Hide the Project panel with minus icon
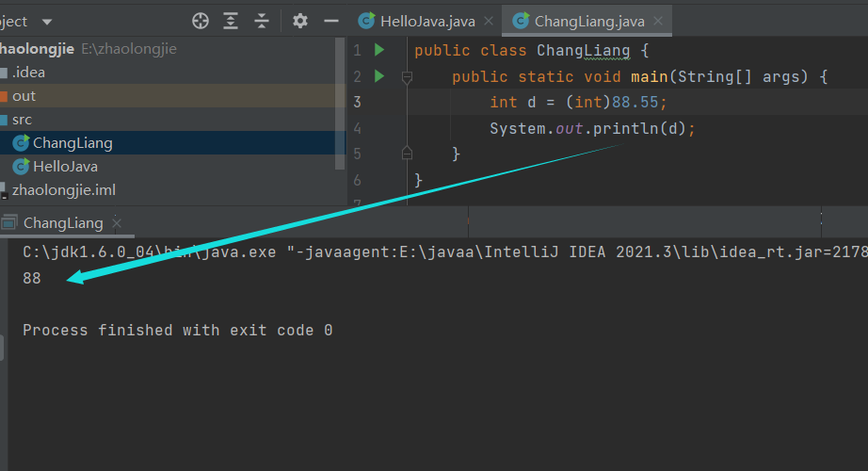The image size is (868, 471). [331, 21]
